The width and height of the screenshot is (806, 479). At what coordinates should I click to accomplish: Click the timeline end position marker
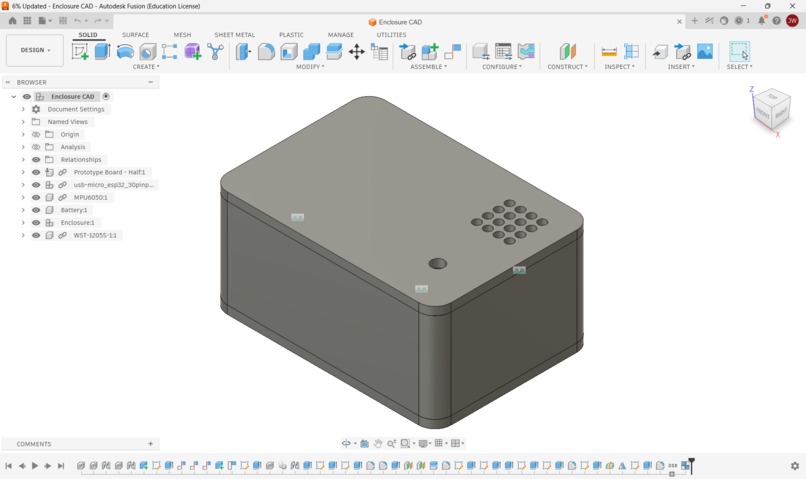[691, 465]
